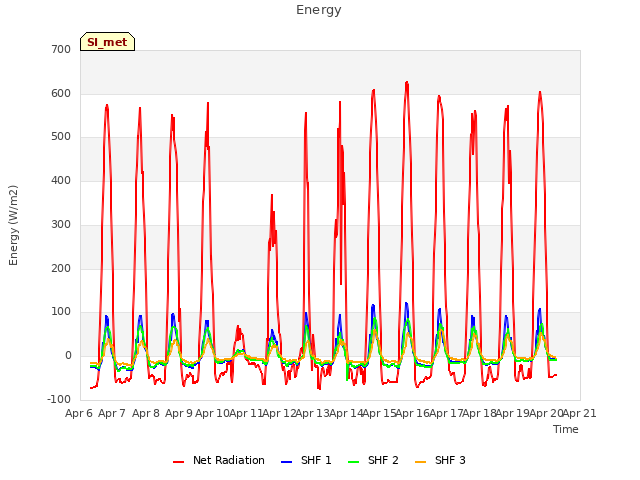Click the Apr 20 x-axis tick label
This screenshot has width=640, height=480.
pos(546,413)
